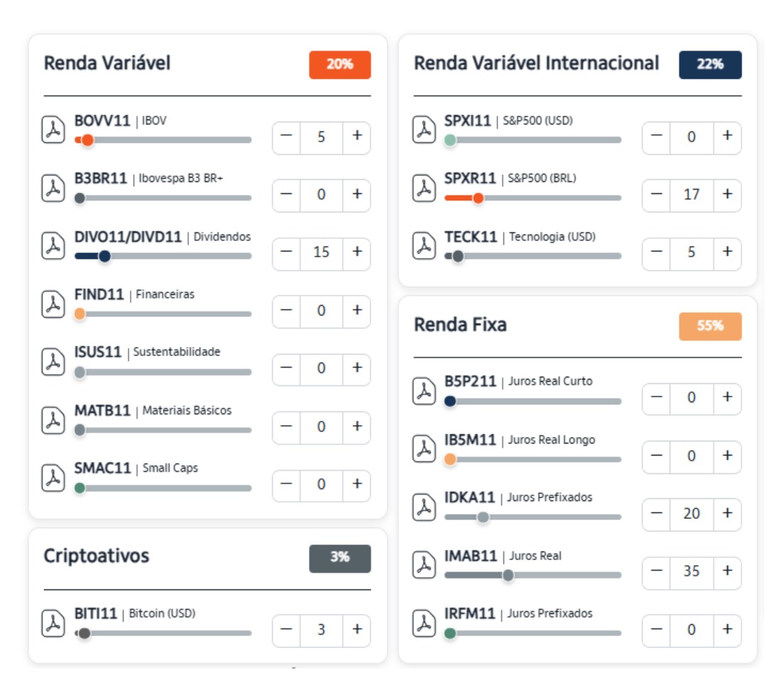Open the IB5M11 PDF document icon
This screenshot has height=693, width=784.
pyautogui.click(x=424, y=448)
